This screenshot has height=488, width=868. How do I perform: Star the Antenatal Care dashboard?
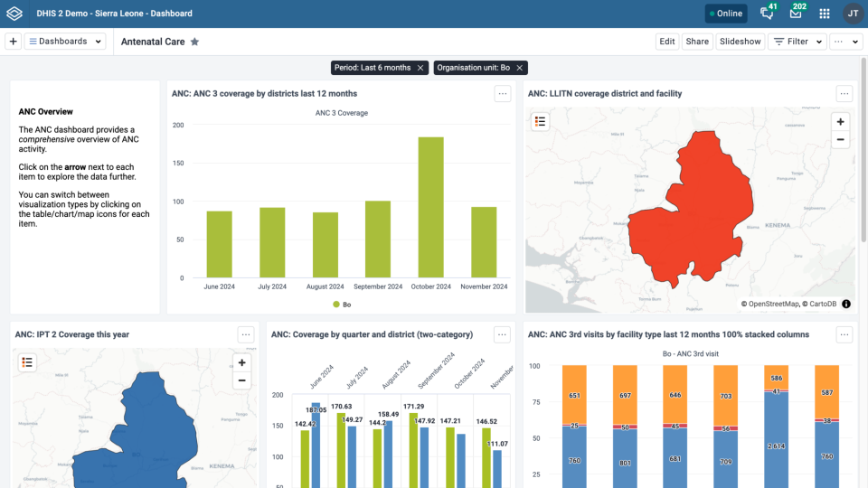click(195, 42)
